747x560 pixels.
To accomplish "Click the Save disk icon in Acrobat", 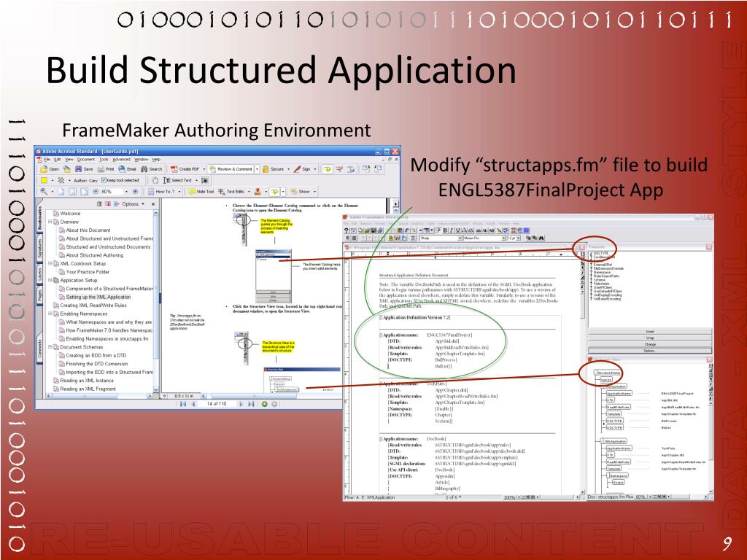I will [79, 169].
